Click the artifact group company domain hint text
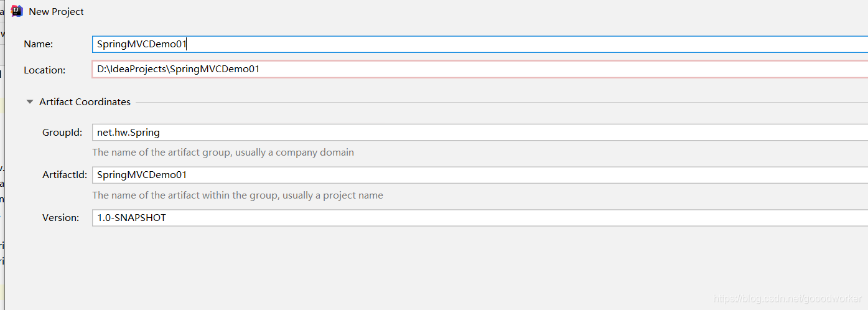 pyautogui.click(x=223, y=153)
